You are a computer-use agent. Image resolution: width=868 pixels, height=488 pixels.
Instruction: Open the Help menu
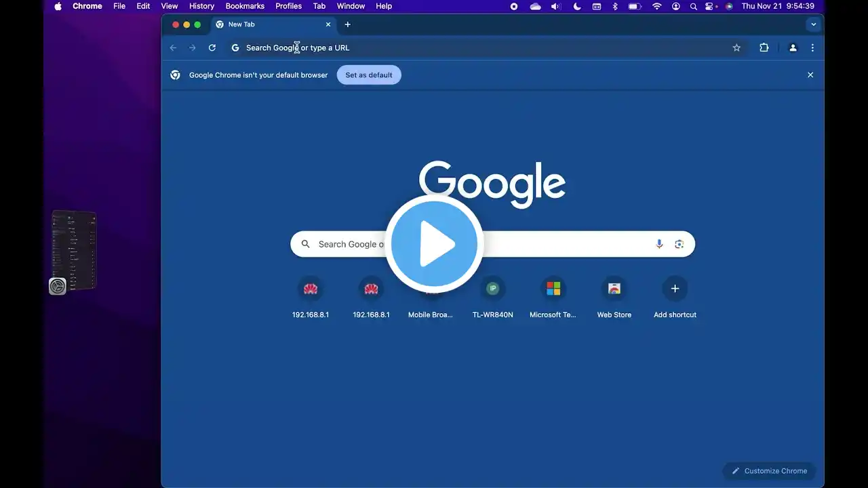pyautogui.click(x=384, y=6)
